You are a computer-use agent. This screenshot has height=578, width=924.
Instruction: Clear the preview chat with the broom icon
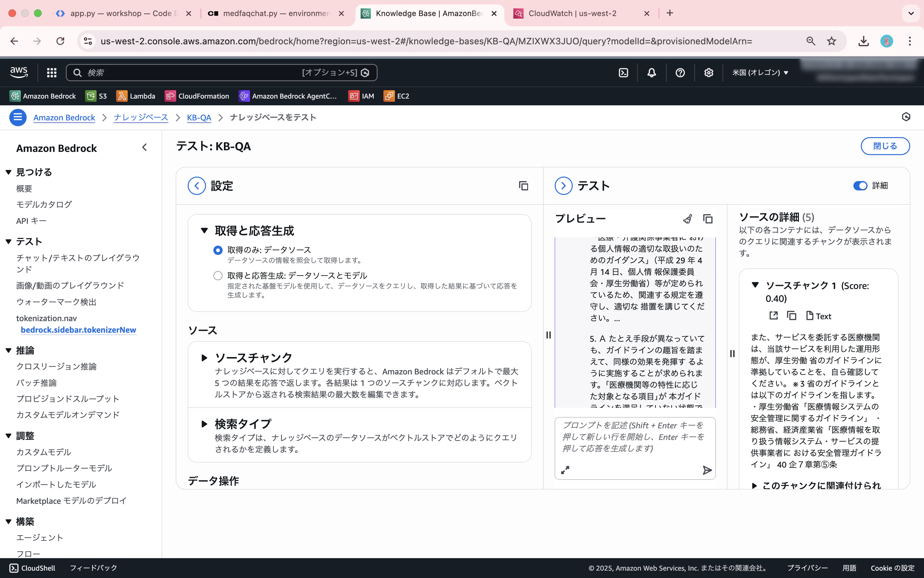coord(687,219)
